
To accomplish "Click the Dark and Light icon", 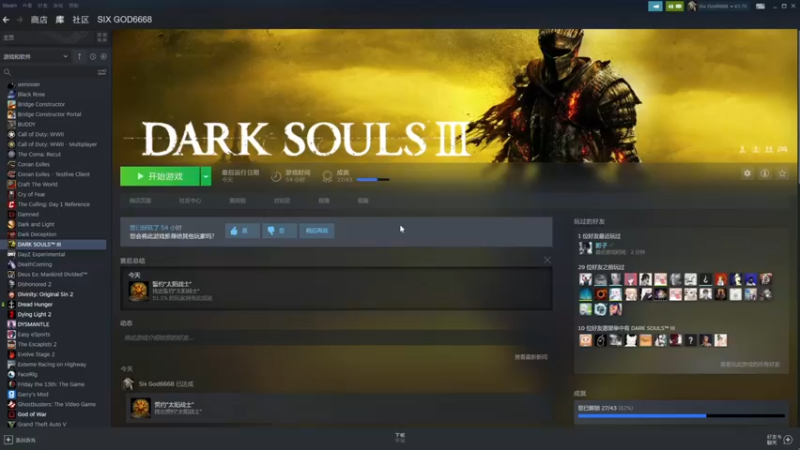I will click(11, 224).
